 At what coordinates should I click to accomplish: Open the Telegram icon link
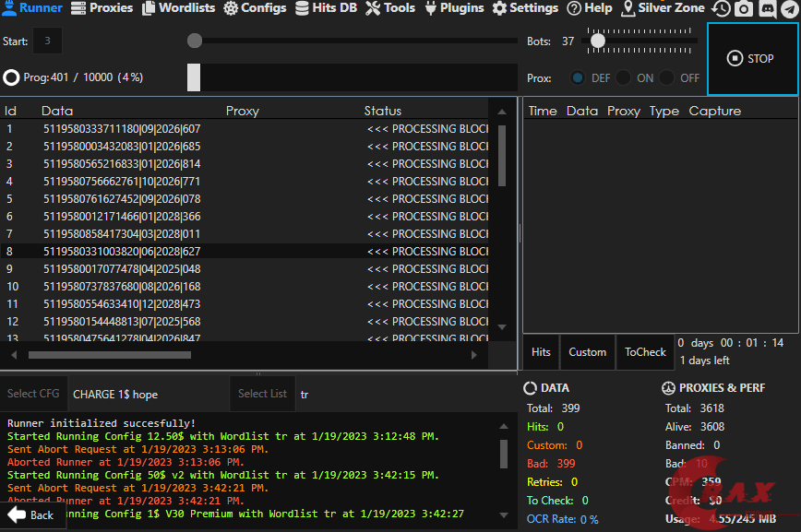[789, 8]
